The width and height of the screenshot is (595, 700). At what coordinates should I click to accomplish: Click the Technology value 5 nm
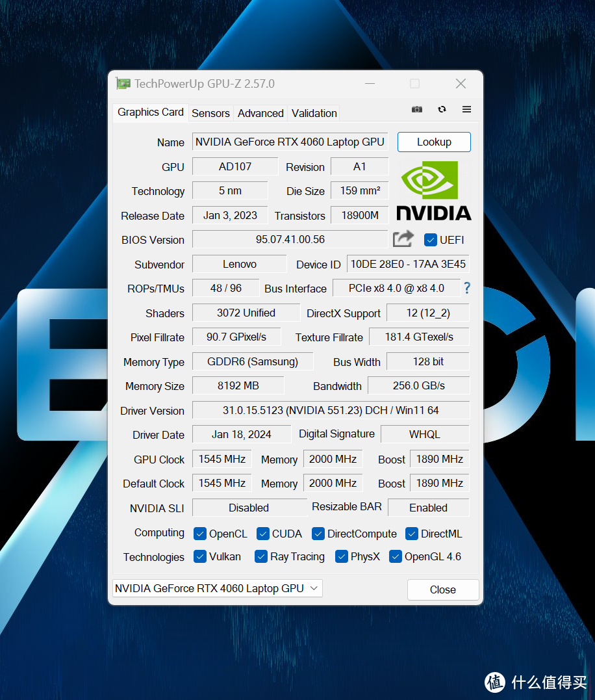pyautogui.click(x=230, y=190)
